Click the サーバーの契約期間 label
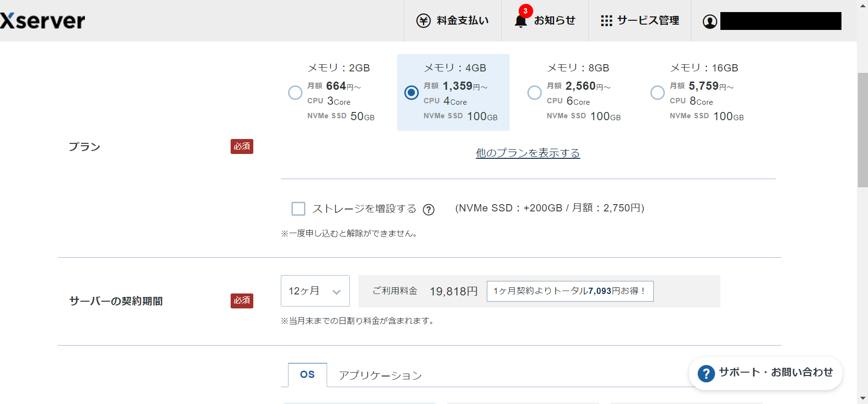 tap(116, 301)
